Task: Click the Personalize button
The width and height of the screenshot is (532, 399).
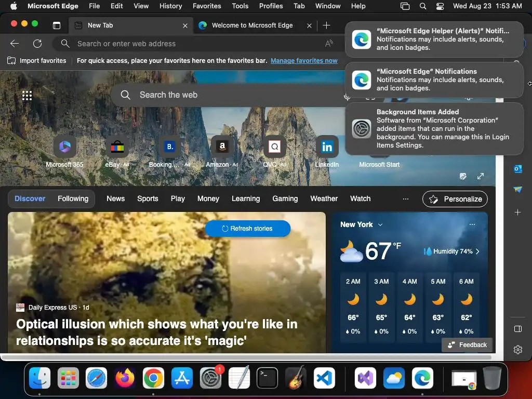Action: [x=455, y=199]
